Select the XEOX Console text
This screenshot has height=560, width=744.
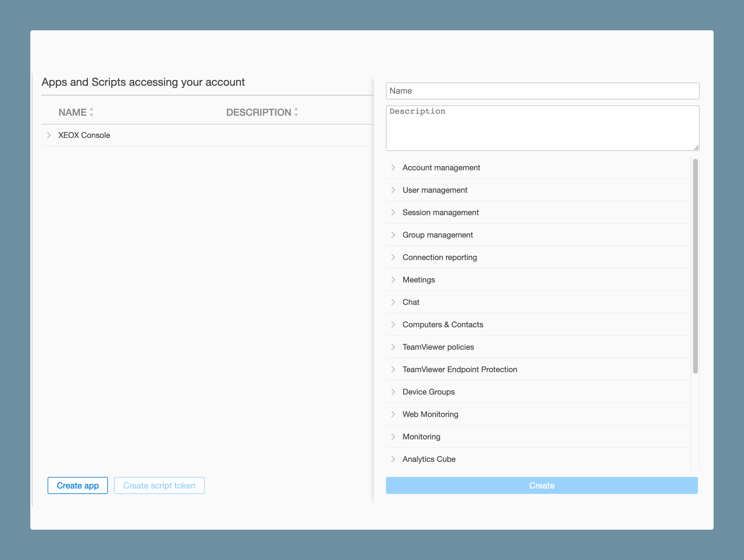click(84, 135)
